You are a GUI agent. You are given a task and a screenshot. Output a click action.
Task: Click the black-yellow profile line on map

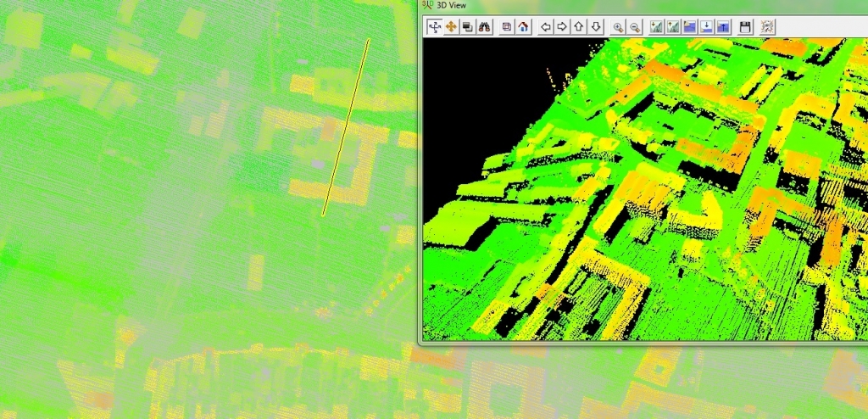point(346,127)
